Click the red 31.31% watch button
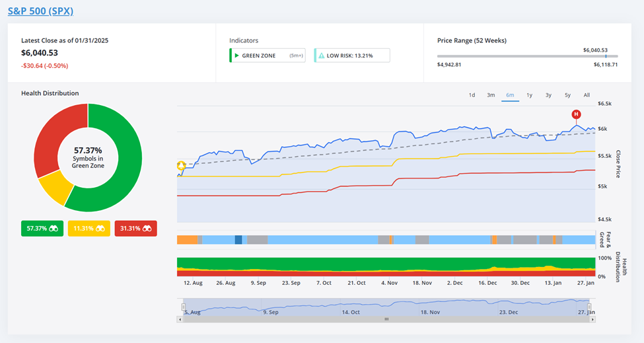The width and height of the screenshot is (644, 343). point(136,229)
